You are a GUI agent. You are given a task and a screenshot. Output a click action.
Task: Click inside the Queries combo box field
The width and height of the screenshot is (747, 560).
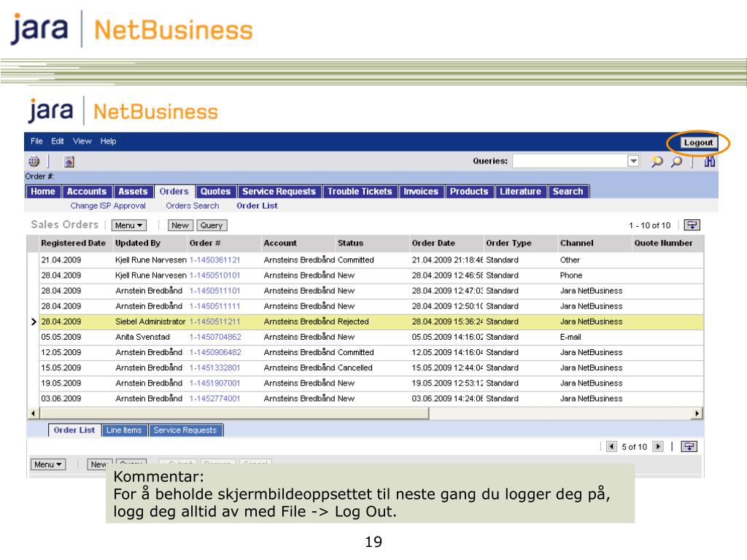click(570, 161)
